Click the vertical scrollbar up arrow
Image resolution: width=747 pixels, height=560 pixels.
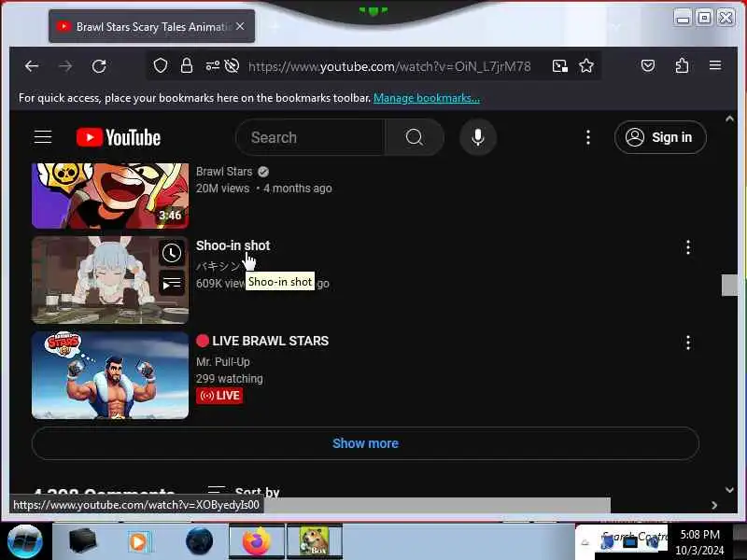729,119
